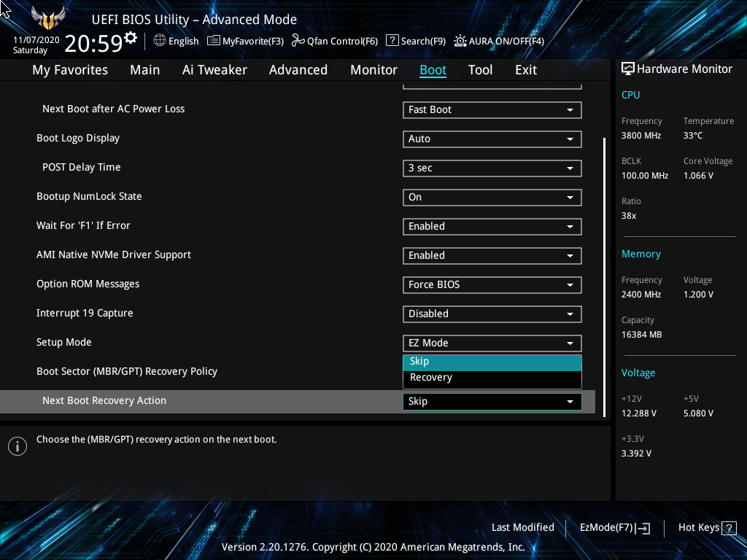Open the Bootup NumLock State dropdown
This screenshot has width=747, height=560.
tap(492, 197)
